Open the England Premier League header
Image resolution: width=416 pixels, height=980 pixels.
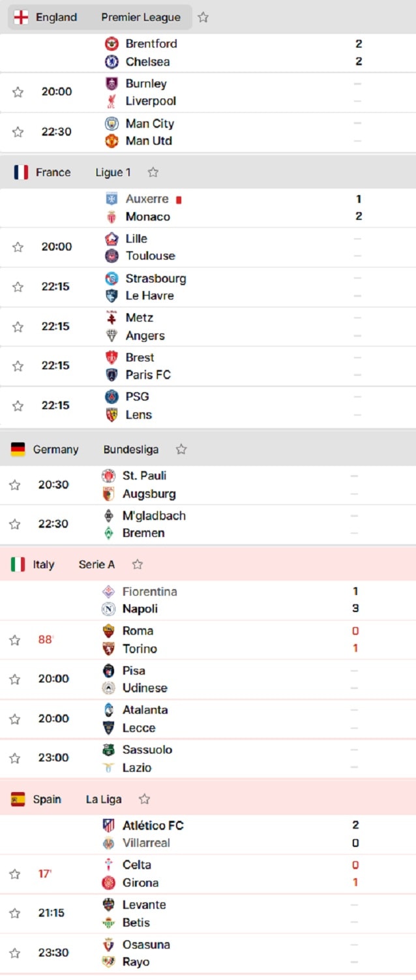(100, 18)
